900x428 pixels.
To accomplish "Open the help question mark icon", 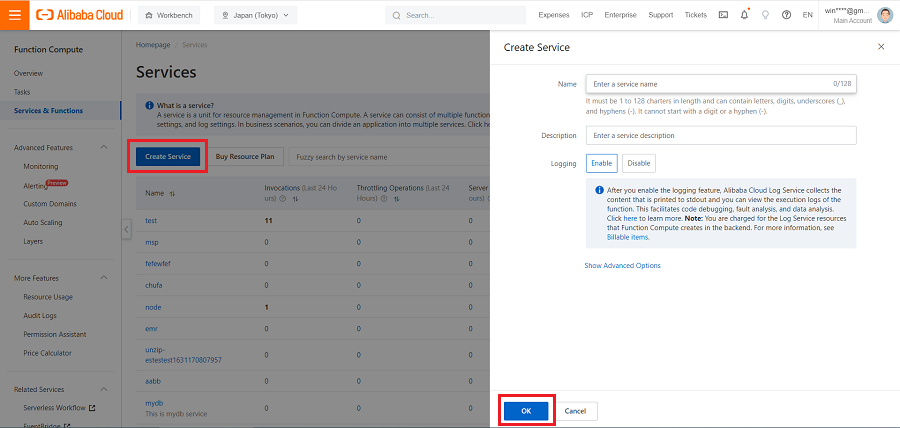I will pos(786,15).
